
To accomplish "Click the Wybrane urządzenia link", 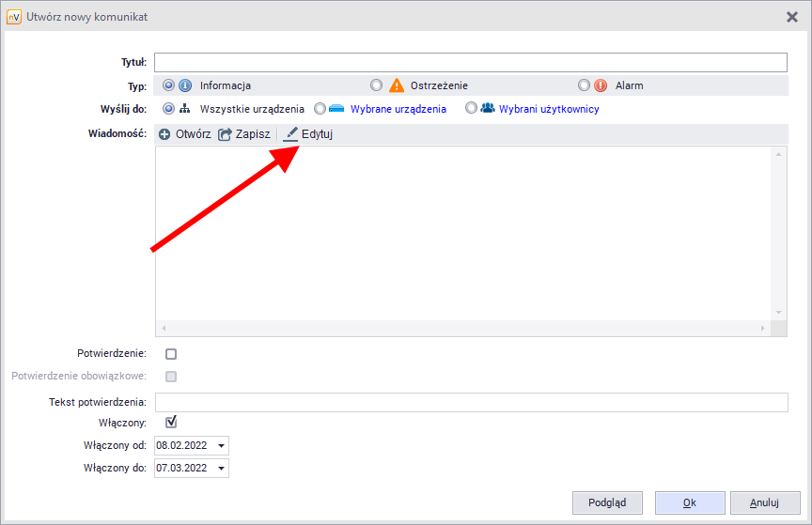I will point(398,109).
